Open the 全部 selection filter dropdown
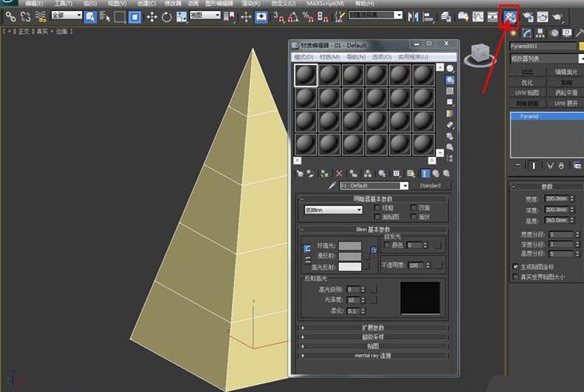The width and height of the screenshot is (584, 392). point(66,16)
